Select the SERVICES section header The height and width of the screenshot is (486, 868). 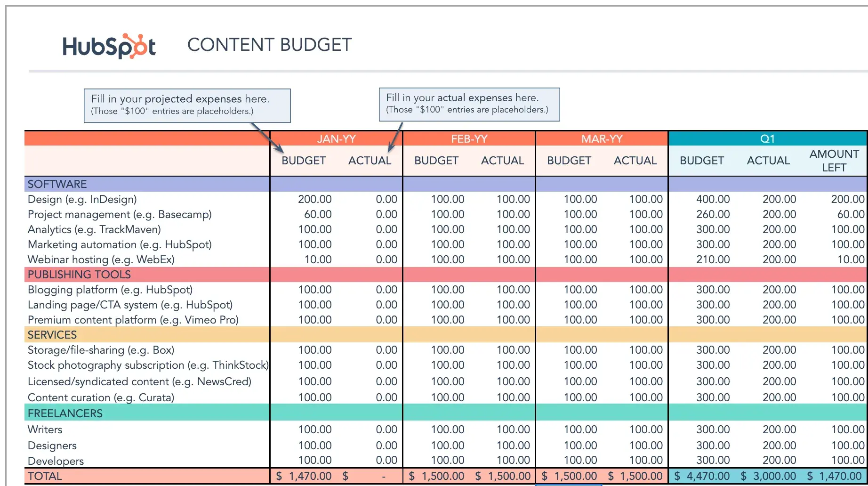(x=52, y=335)
